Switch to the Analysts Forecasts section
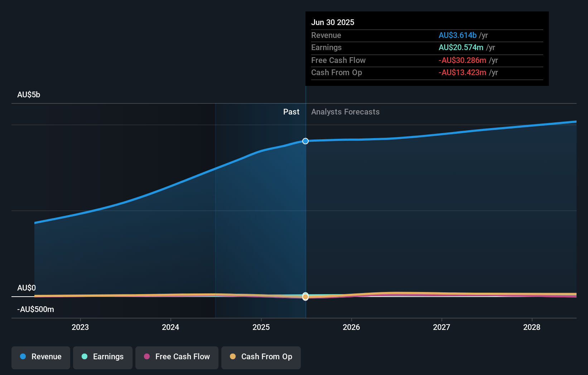This screenshot has width=588, height=375. 345,112
